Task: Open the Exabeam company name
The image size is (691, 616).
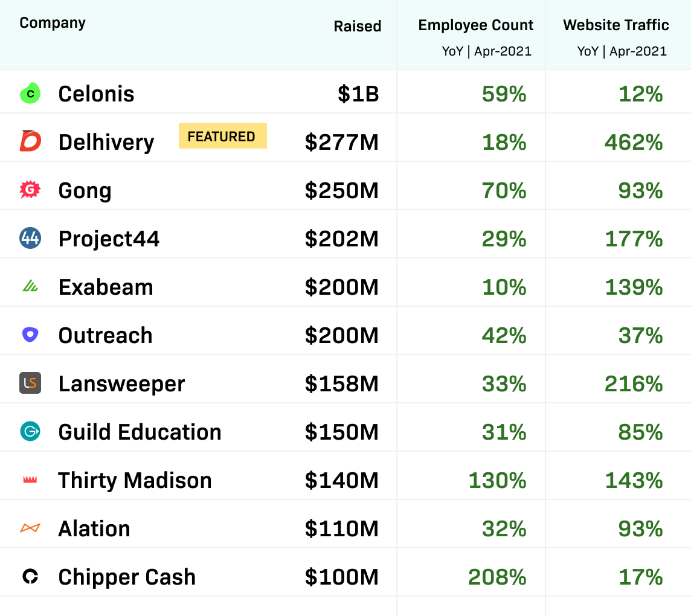Action: tap(106, 287)
